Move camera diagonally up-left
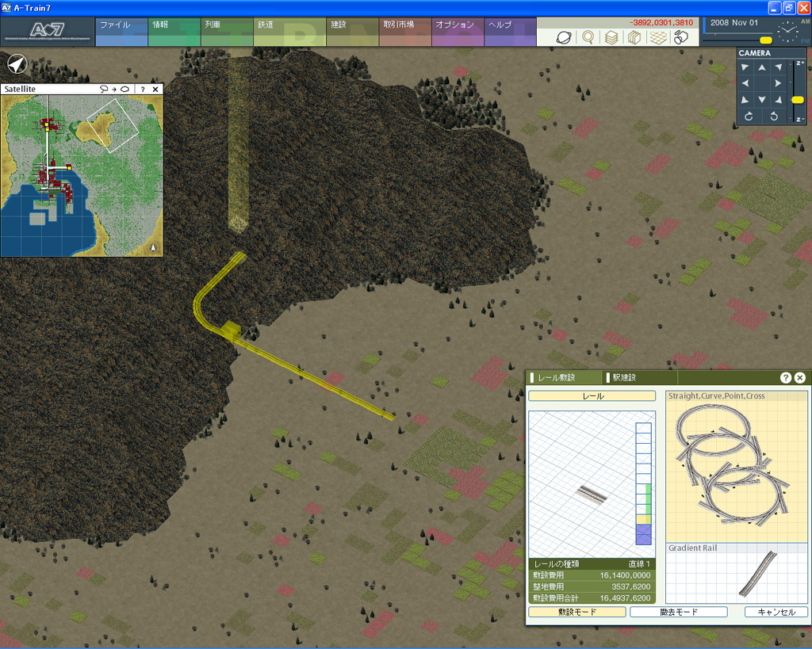Viewport: 812px width, 649px height. 745,67
